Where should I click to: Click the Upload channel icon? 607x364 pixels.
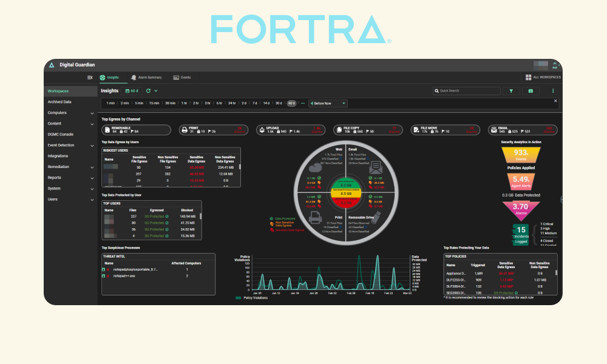pyautogui.click(x=262, y=130)
